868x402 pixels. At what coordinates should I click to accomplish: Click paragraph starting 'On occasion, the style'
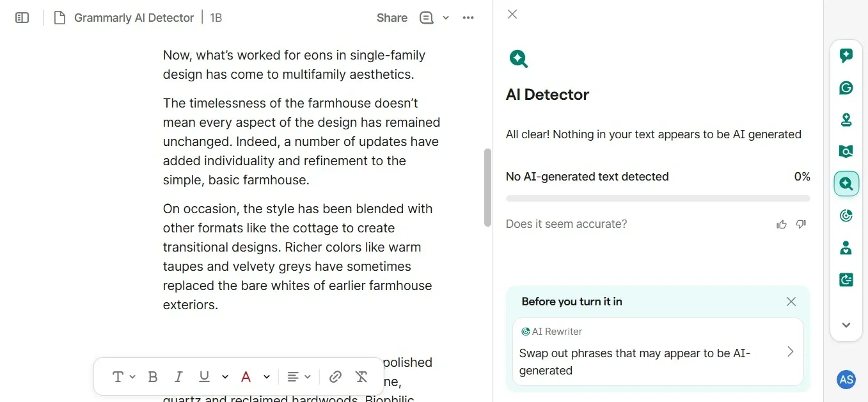point(298,257)
